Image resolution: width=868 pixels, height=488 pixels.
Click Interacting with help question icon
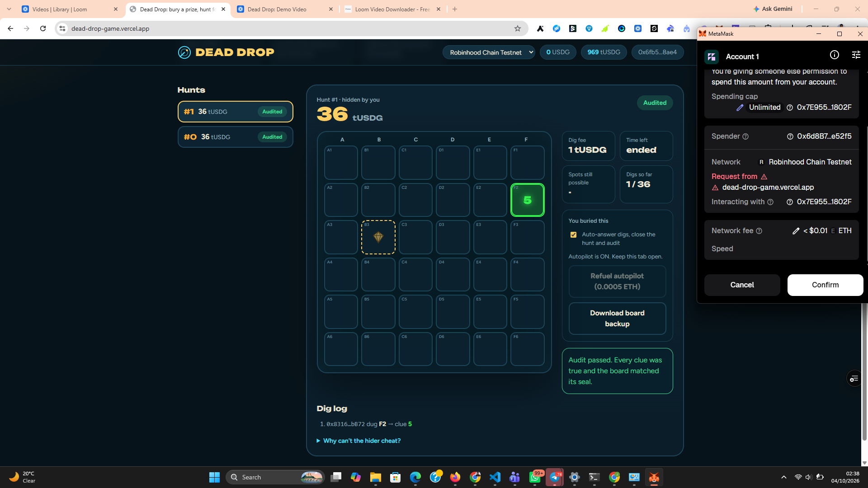770,202
